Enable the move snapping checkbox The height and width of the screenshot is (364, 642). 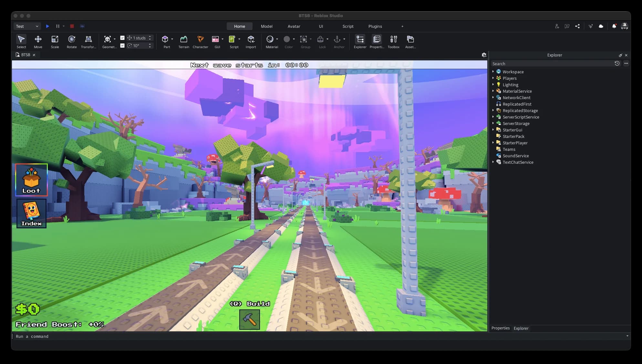click(x=122, y=38)
